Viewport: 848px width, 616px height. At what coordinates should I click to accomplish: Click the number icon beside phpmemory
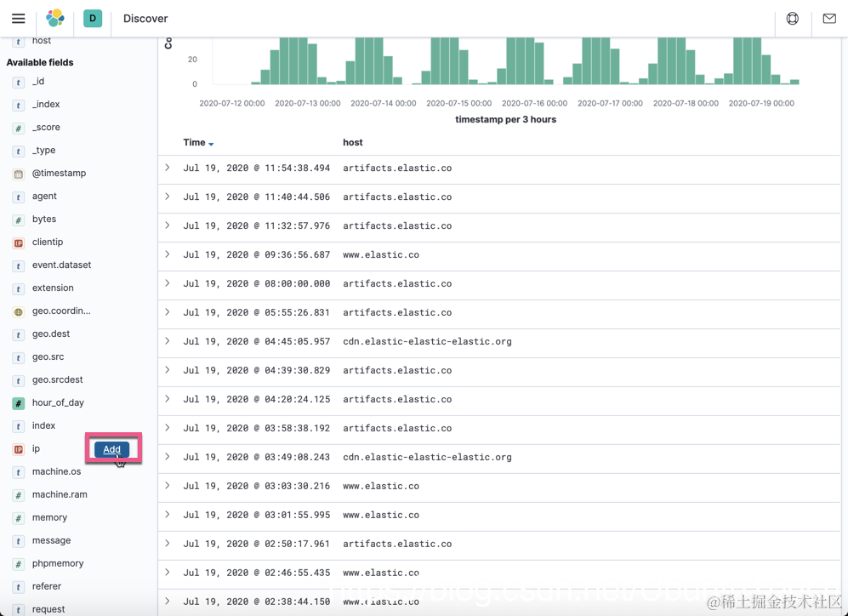(19, 564)
